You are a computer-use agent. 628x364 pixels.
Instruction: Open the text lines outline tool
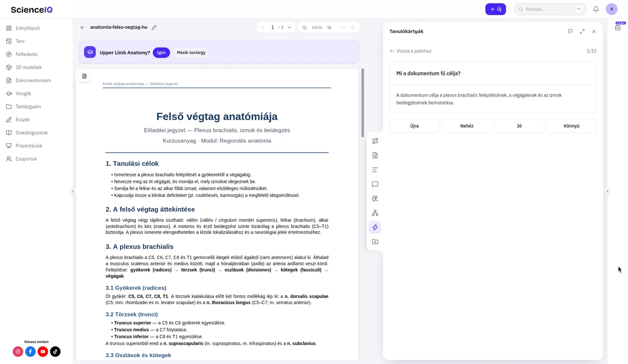point(375,170)
